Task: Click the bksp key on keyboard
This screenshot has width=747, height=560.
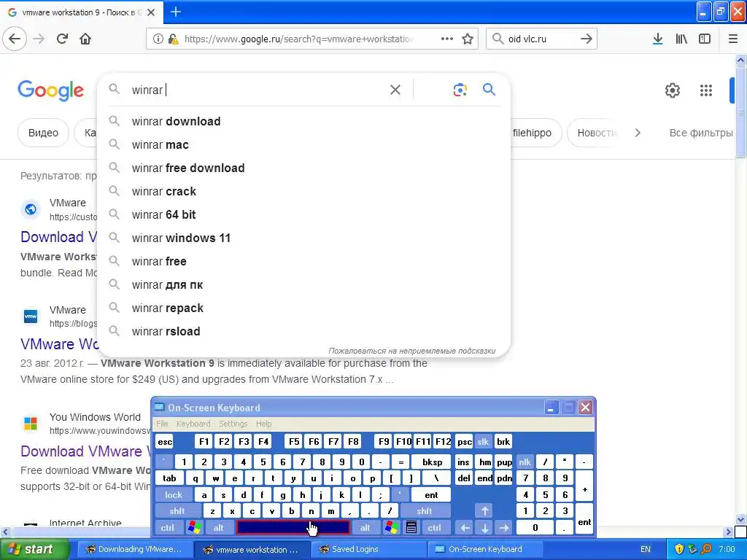Action: coord(432,462)
